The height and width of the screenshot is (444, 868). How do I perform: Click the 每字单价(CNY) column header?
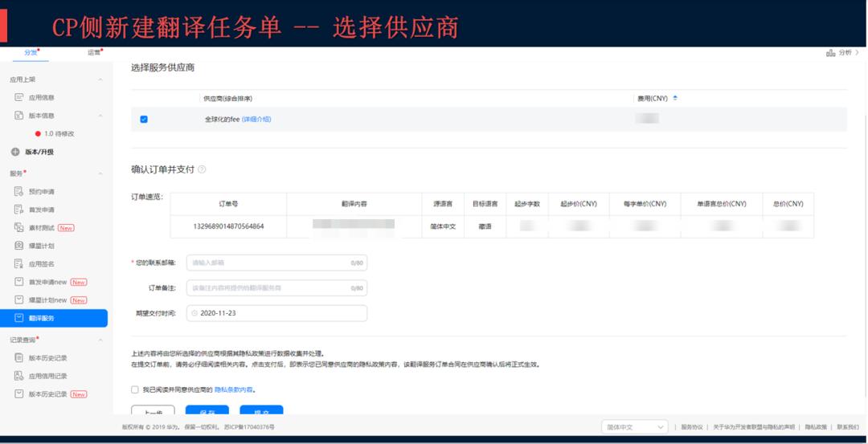(645, 204)
